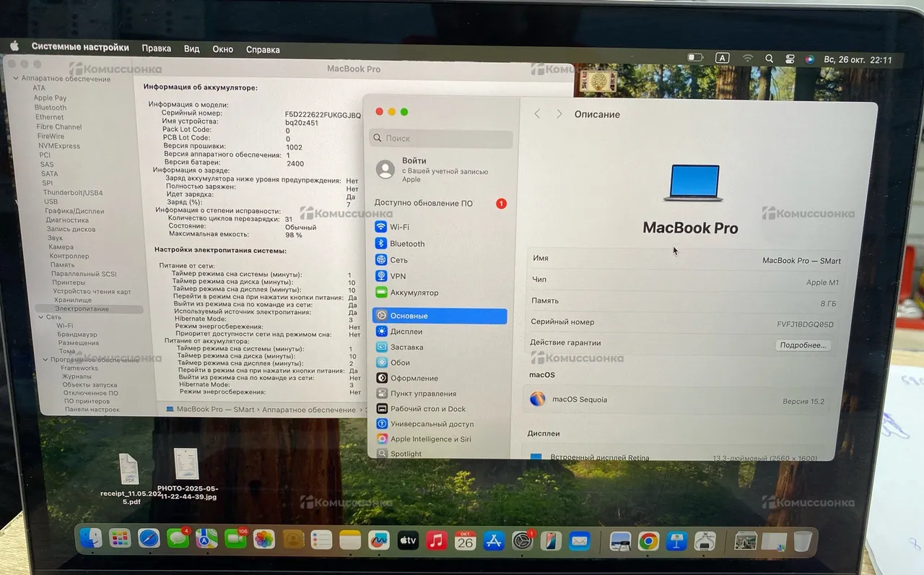Collapse the Аппаратное обеспечение tree section
Viewport: 924px width, 575px height.
pos(14,79)
